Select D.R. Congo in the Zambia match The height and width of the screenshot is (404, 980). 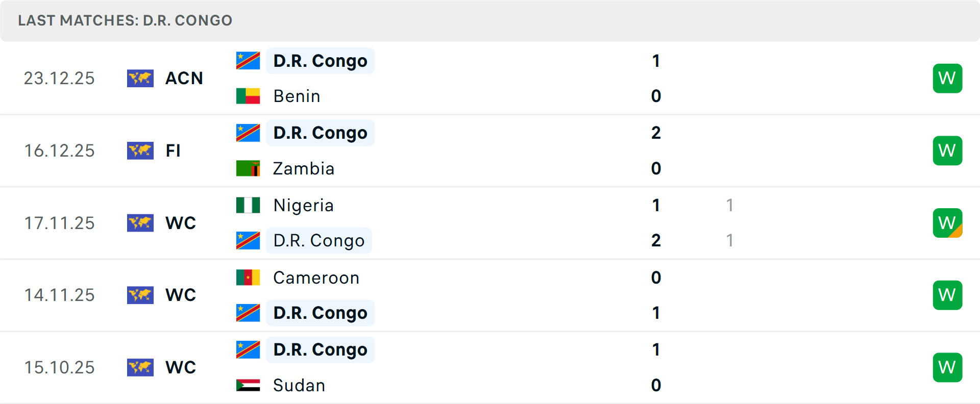320,133
